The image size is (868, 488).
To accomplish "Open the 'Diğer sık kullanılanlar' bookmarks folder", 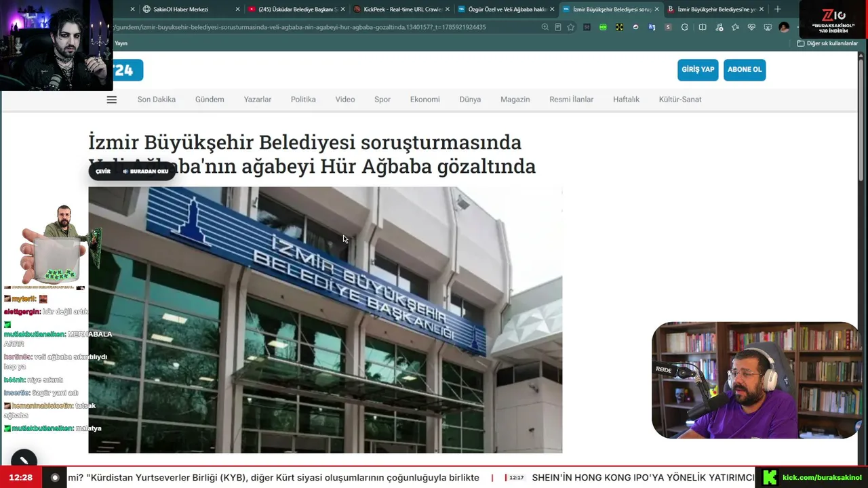I will click(x=827, y=43).
